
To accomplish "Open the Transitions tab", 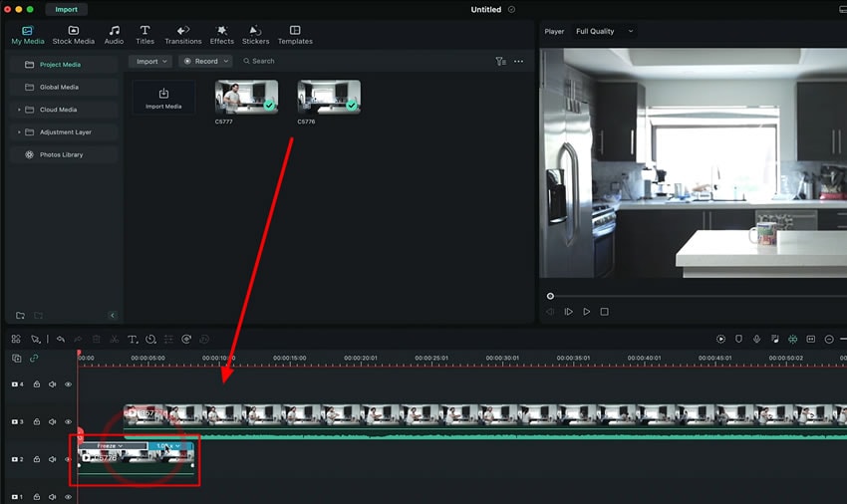I will 183,35.
